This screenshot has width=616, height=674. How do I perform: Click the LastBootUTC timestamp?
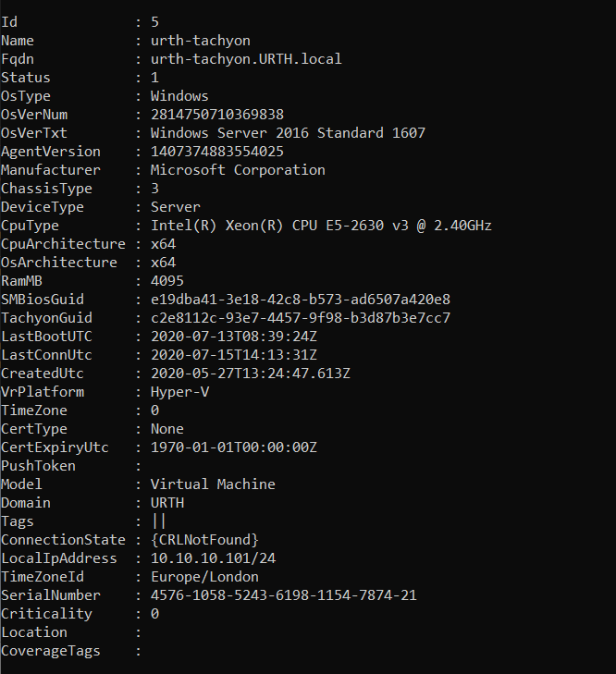point(234,337)
